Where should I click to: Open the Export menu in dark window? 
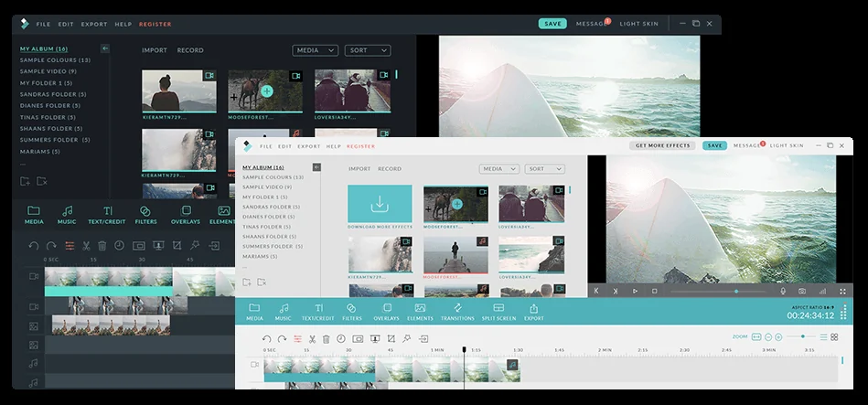click(94, 25)
